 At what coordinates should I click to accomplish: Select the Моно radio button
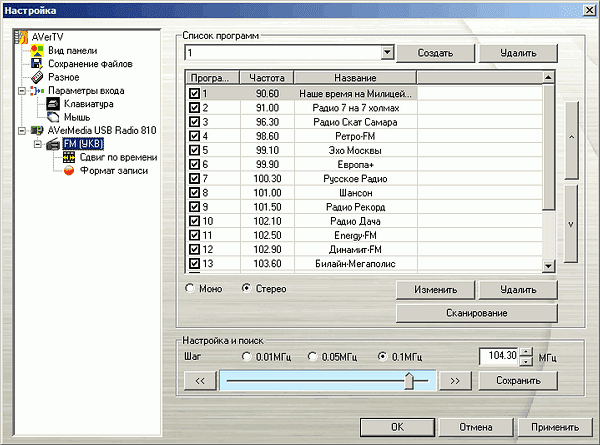(x=190, y=288)
